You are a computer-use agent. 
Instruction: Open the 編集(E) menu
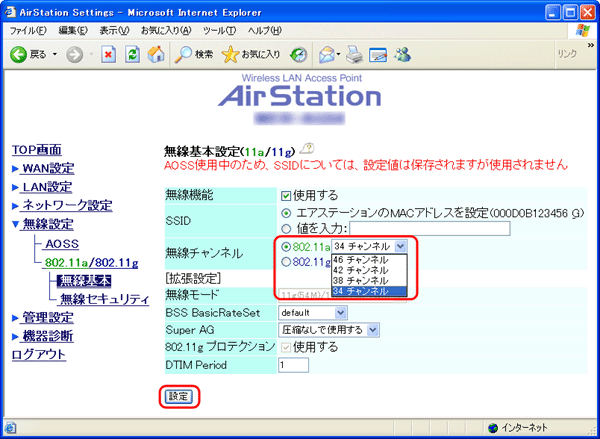(x=73, y=31)
